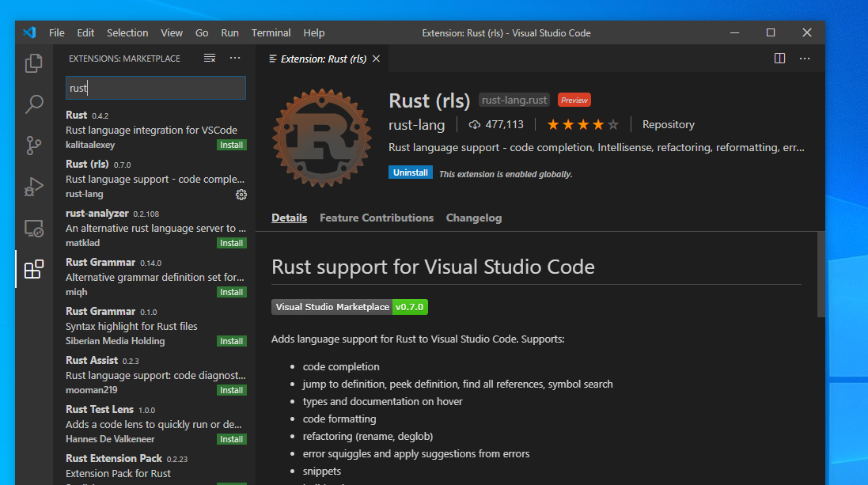
Task: Minimize the Visual Studio Code window
Action: (734, 32)
